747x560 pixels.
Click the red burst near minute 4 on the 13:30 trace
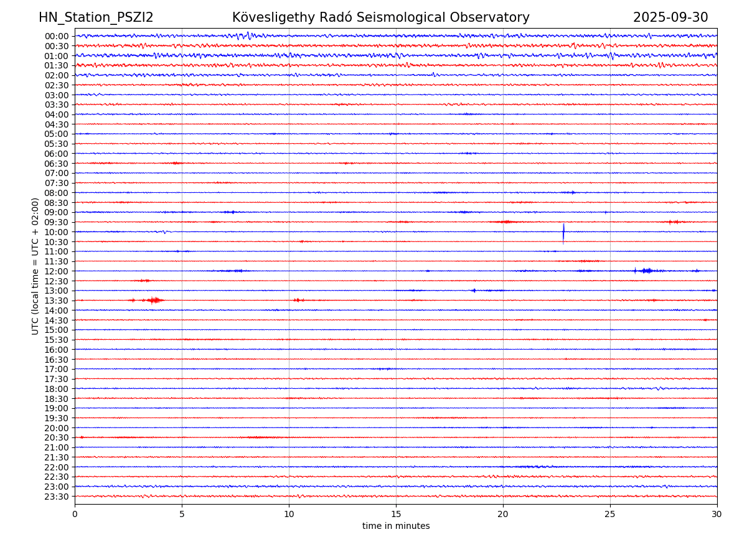pos(154,301)
